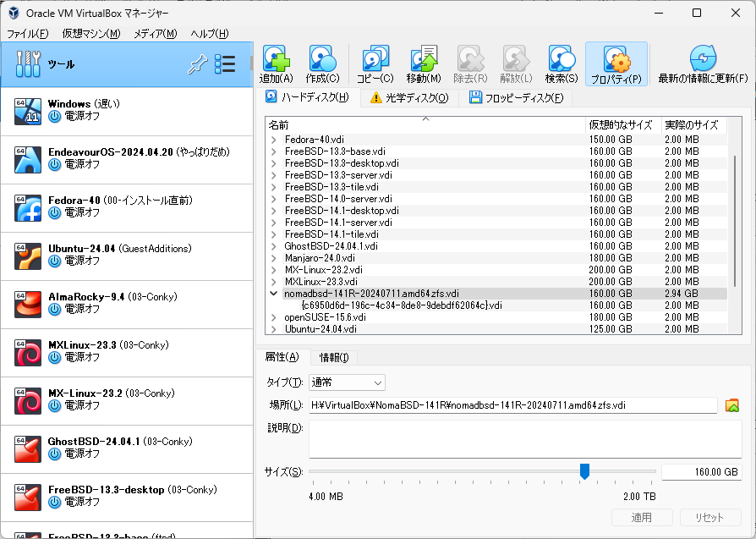Viewport: 756px width, 539px height.
Task: Click the 除去(R) remove disk icon
Action: point(470,59)
